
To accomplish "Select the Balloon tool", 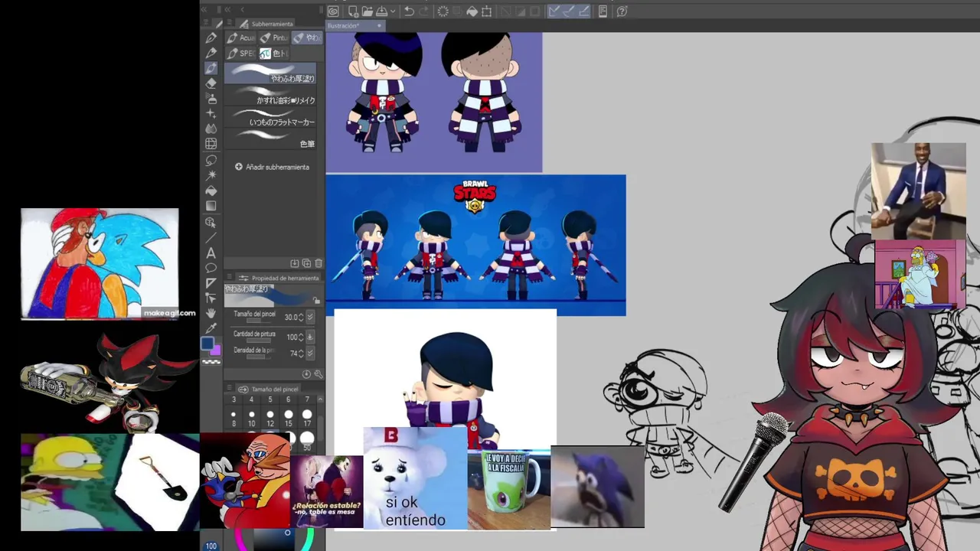I will [211, 268].
